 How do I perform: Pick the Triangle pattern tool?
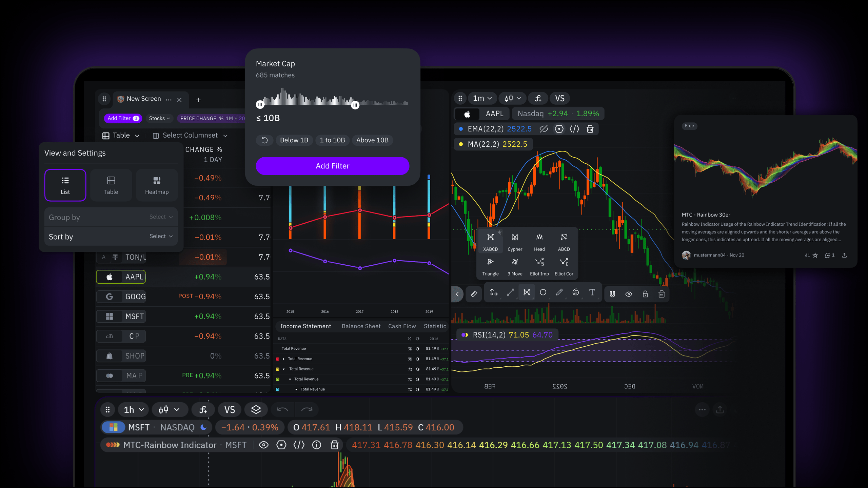click(490, 267)
